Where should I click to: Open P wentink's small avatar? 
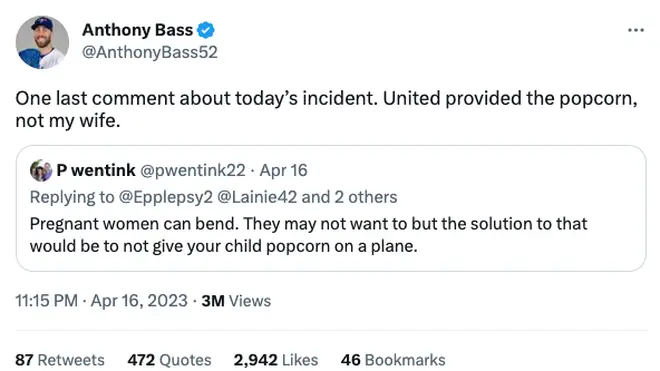(41, 171)
